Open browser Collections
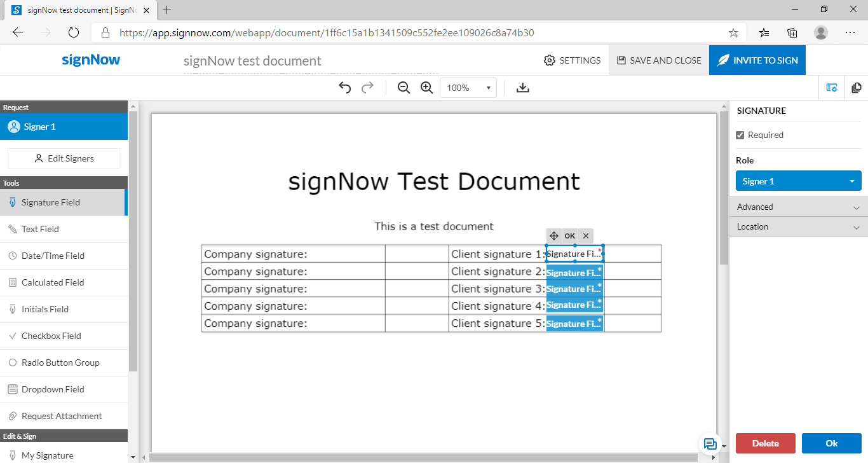 click(792, 32)
